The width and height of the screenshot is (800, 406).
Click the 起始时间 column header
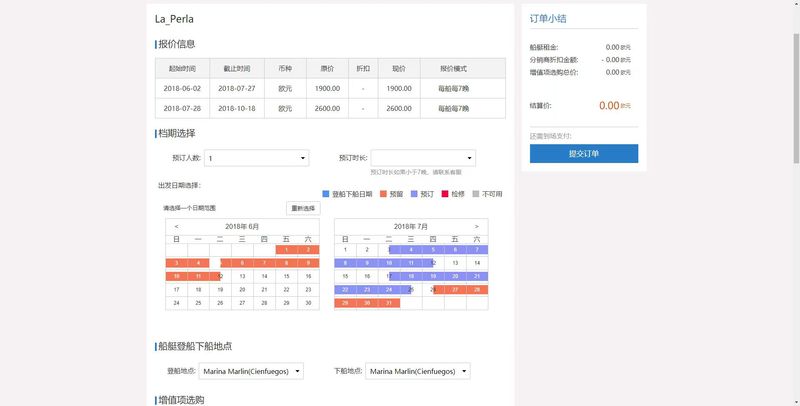coord(182,68)
